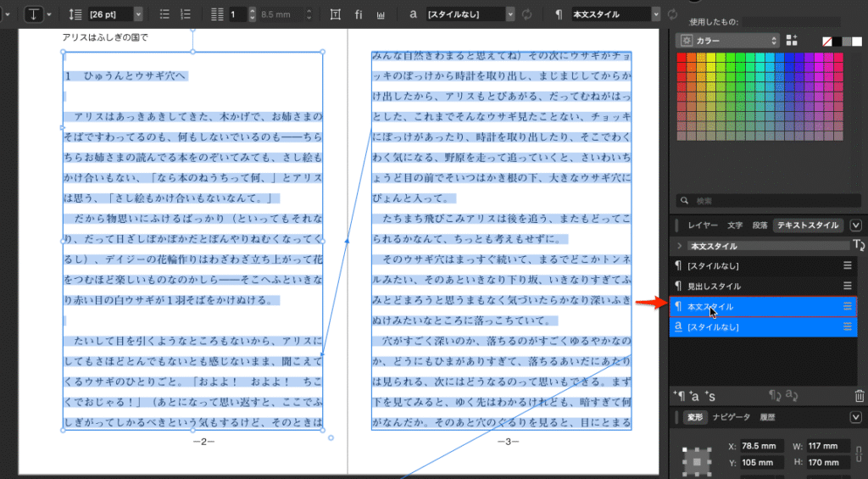Delete style with the trash icon
868x479 pixels.
click(x=859, y=396)
